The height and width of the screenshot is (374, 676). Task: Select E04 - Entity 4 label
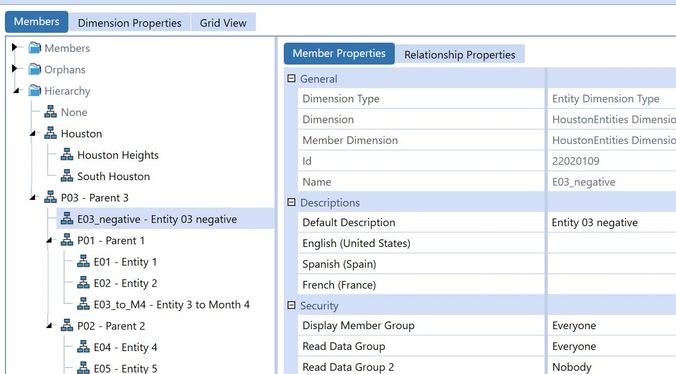[x=125, y=347]
